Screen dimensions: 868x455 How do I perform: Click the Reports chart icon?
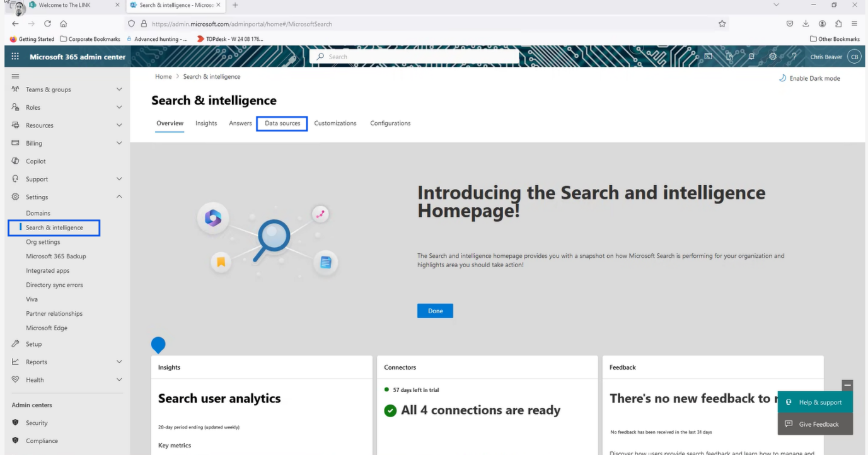tap(16, 362)
